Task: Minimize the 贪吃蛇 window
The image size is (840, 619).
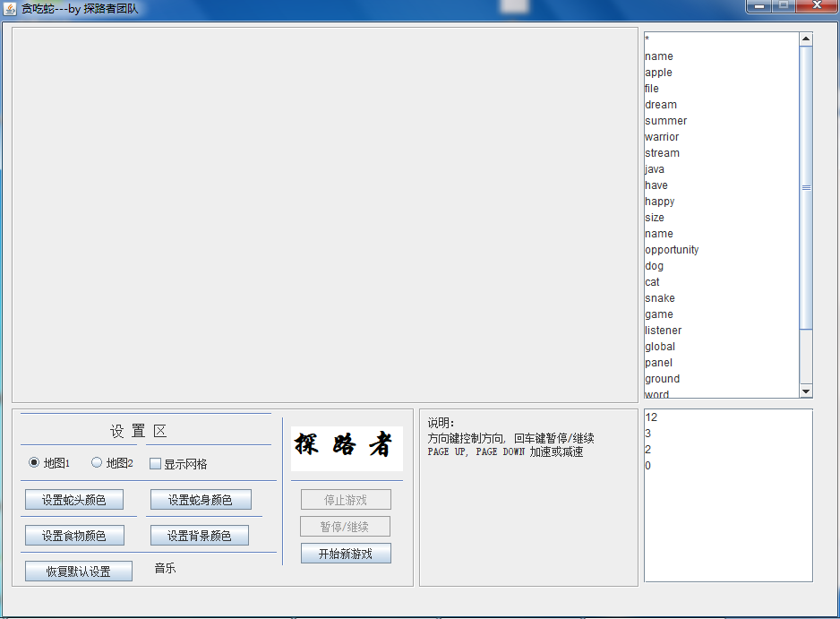Action: point(759,6)
